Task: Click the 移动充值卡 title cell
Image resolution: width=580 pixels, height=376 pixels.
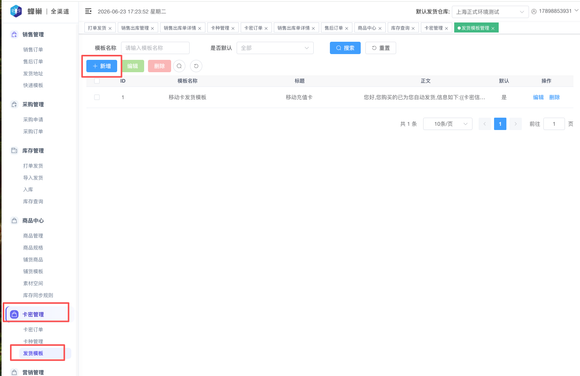Action: tap(299, 97)
